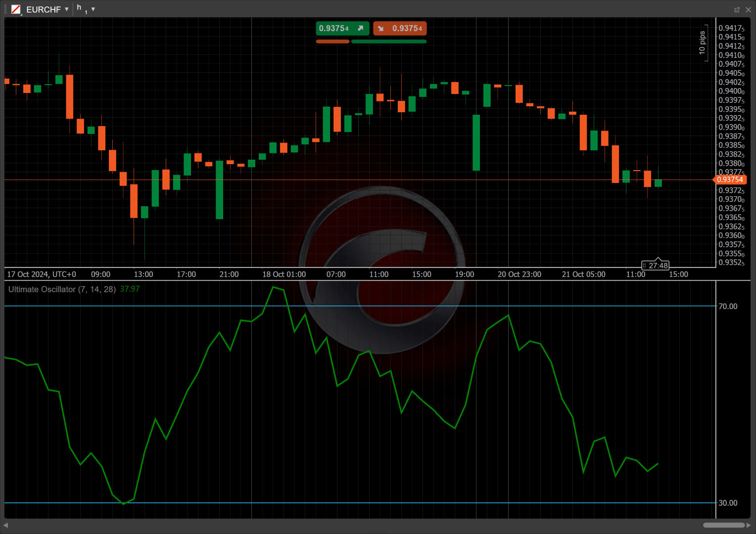Screen dimensions: 756x534
Task: Click the up-right arrow icon on buy button
Action: [361, 28]
